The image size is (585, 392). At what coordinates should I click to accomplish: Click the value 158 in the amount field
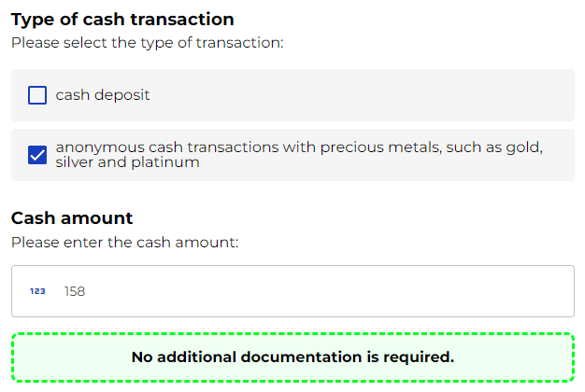[75, 291]
